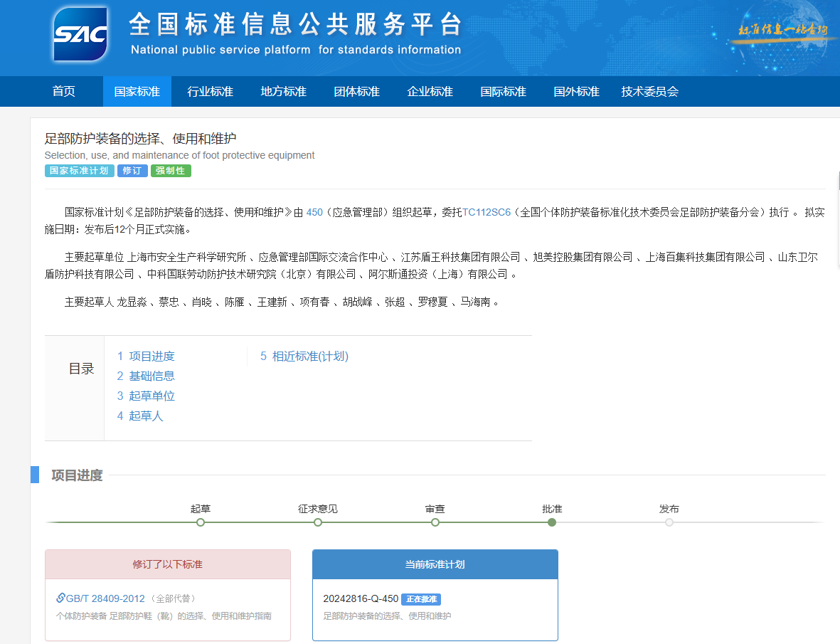Click the 起草 progress stage marker
The height and width of the screenshot is (644, 840).
(x=201, y=522)
